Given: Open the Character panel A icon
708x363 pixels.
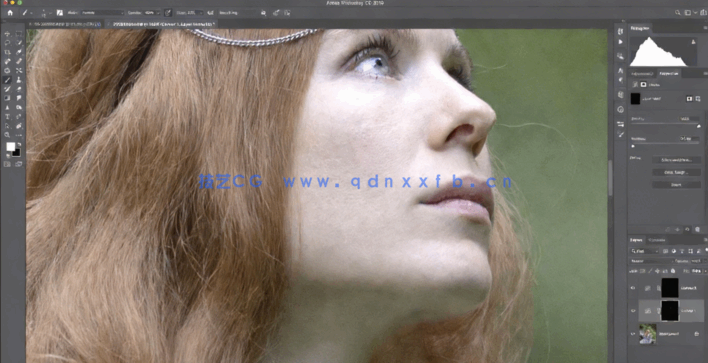Looking at the screenshot, I should tap(621, 71).
